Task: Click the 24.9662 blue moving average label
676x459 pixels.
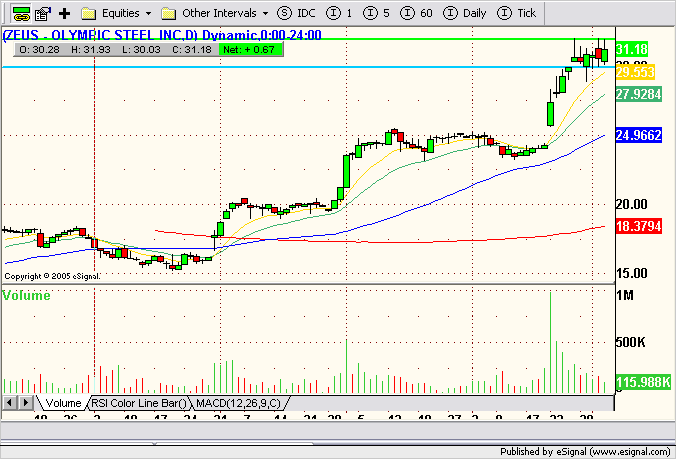Action: (x=638, y=135)
